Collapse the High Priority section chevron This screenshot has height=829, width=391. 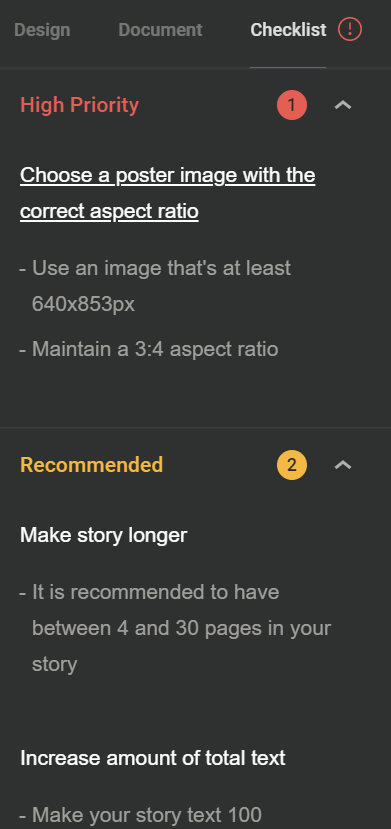pyautogui.click(x=343, y=105)
